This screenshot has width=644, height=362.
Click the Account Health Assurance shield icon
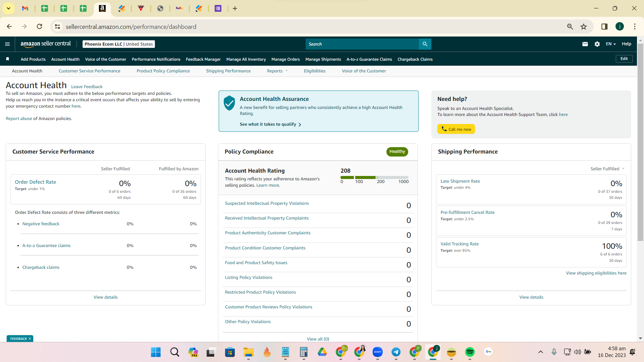click(x=229, y=103)
